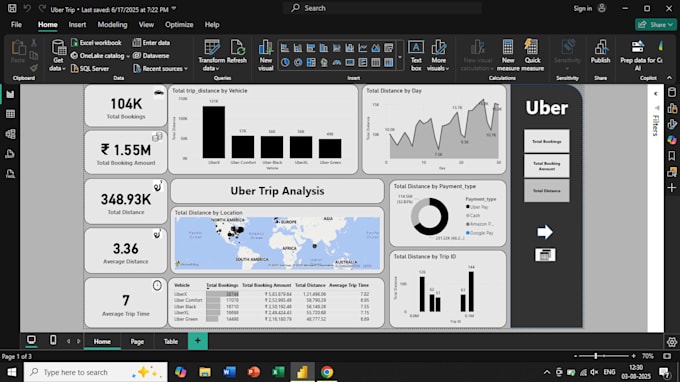Expand the visuals gallery dropdown arrow
Image resolution: width=680 pixels, height=382 pixels.
pos(400,57)
